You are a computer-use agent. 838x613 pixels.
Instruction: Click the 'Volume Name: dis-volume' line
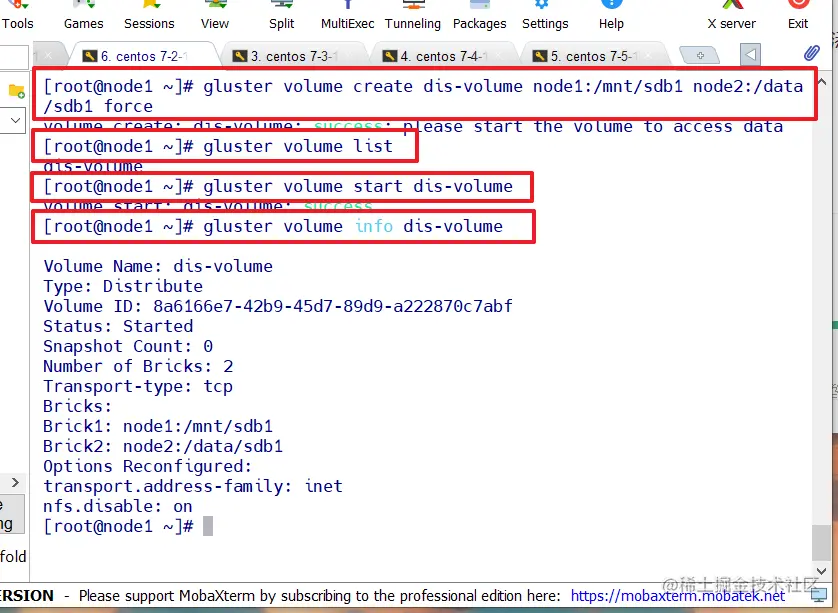(x=158, y=266)
